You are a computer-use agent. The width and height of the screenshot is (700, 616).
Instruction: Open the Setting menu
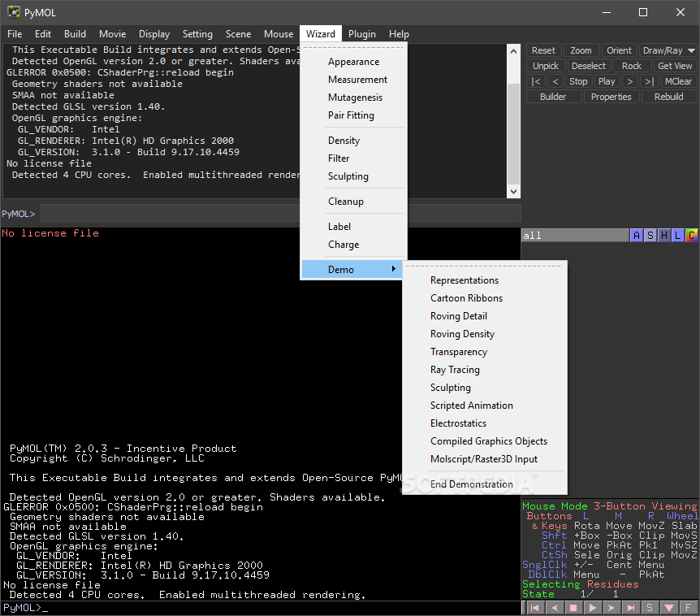(197, 34)
